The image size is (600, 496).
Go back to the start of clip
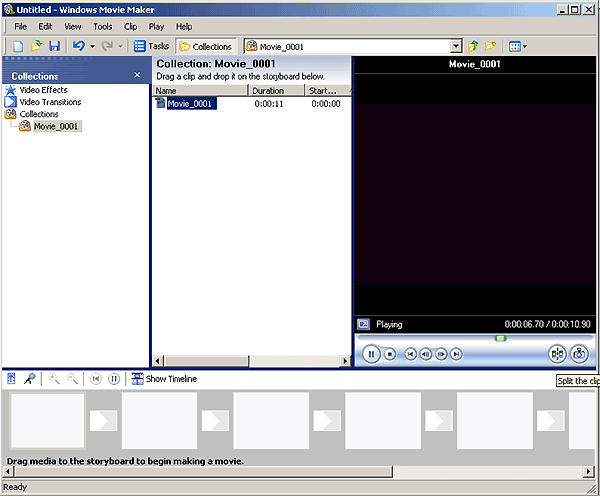411,354
